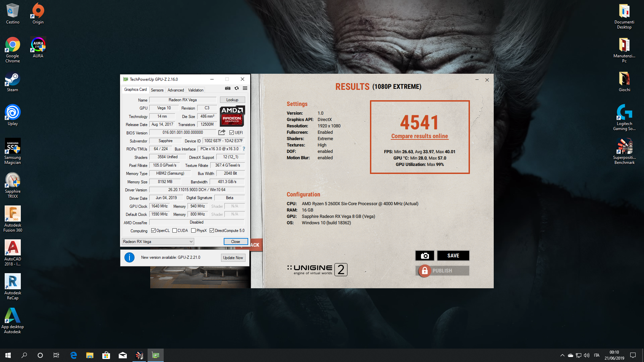Viewport: 644px width, 362px height.
Task: Click the bus interface question mark
Action: pos(244,149)
